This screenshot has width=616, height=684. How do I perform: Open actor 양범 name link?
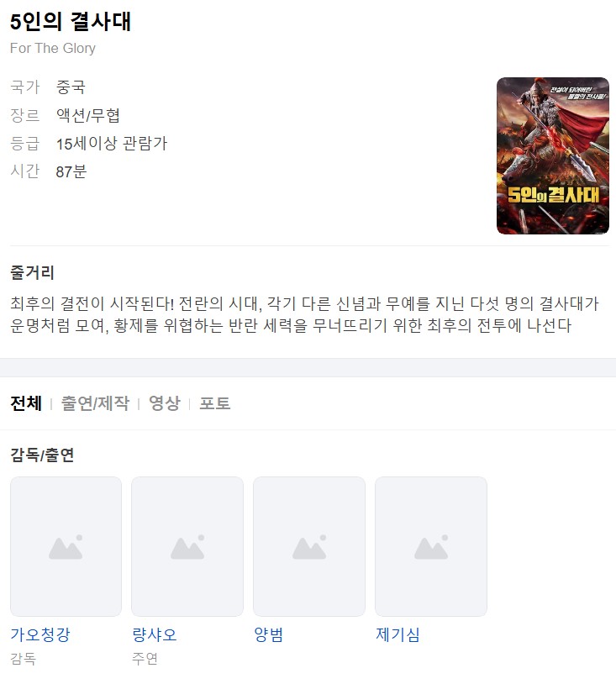pos(268,634)
